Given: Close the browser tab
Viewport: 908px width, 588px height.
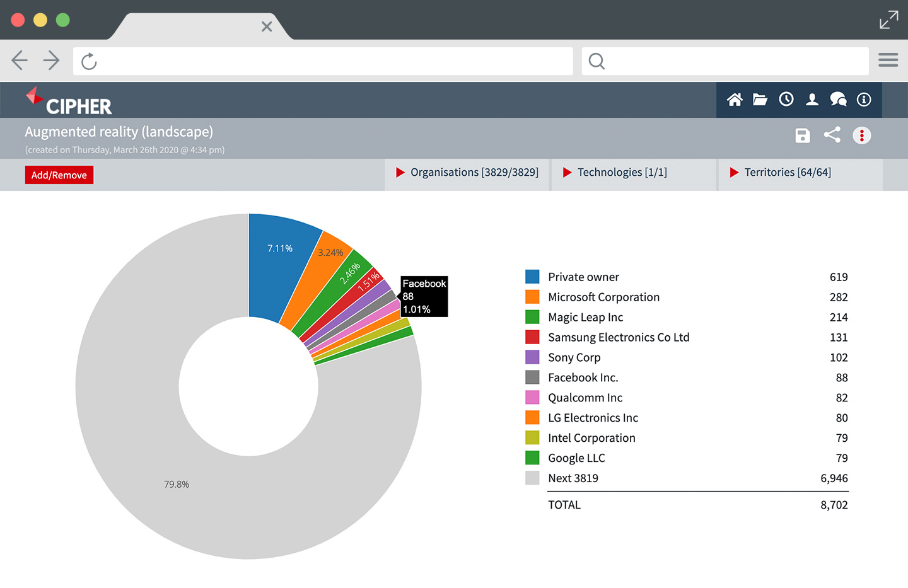Looking at the screenshot, I should point(267,26).
